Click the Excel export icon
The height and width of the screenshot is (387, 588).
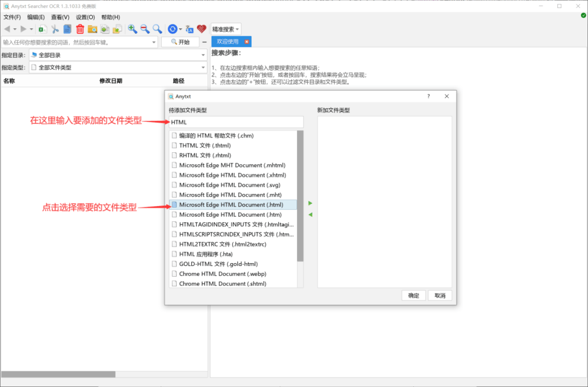pyautogui.click(x=43, y=29)
